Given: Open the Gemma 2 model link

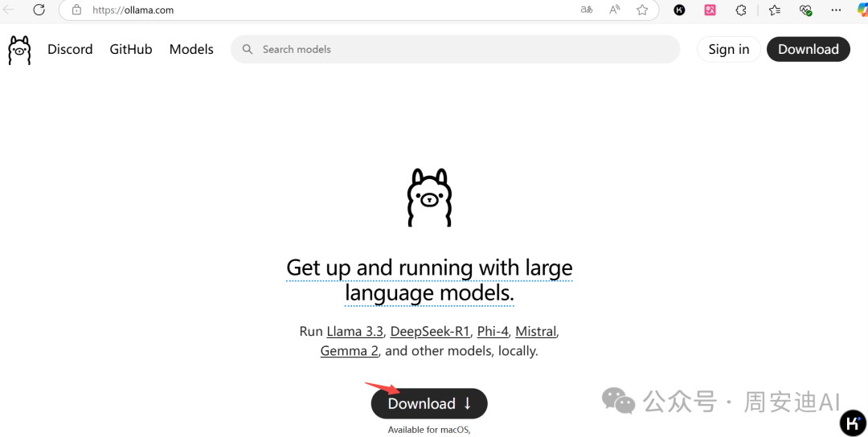Looking at the screenshot, I should (350, 351).
